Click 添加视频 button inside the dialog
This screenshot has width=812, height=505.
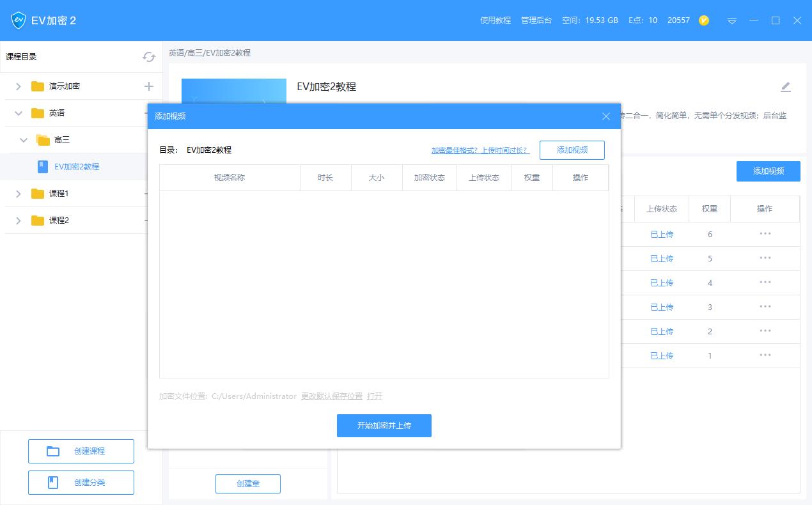[572, 150]
